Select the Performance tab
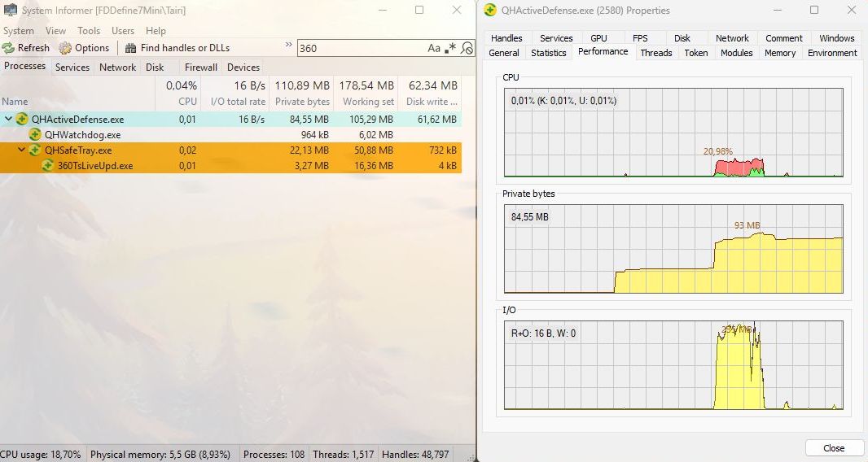This screenshot has width=868, height=462. point(603,51)
